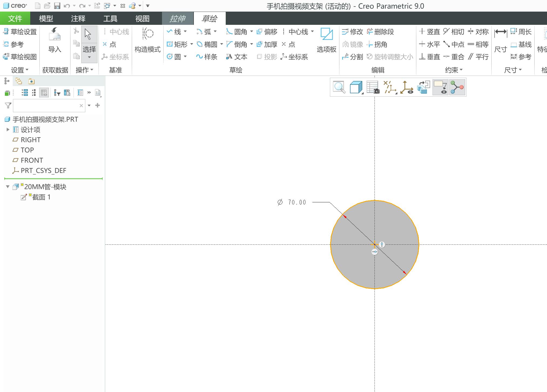Click the 删除段 button

click(x=380, y=32)
